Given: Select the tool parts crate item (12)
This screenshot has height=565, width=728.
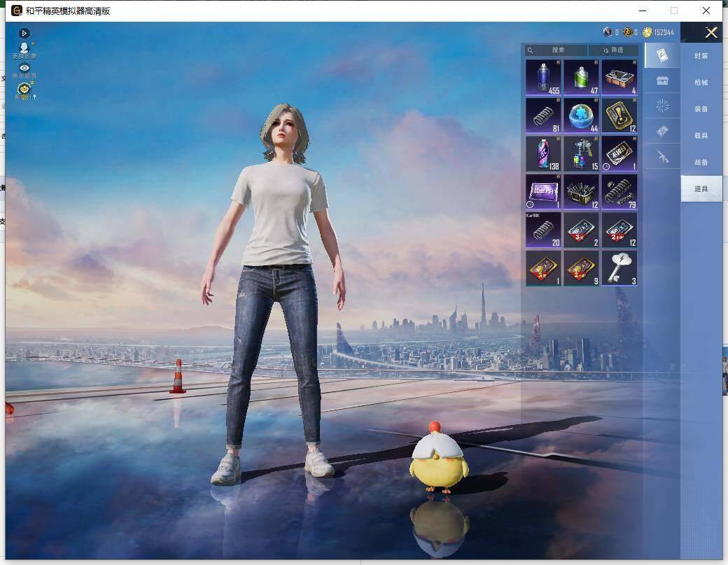Looking at the screenshot, I should tap(581, 192).
